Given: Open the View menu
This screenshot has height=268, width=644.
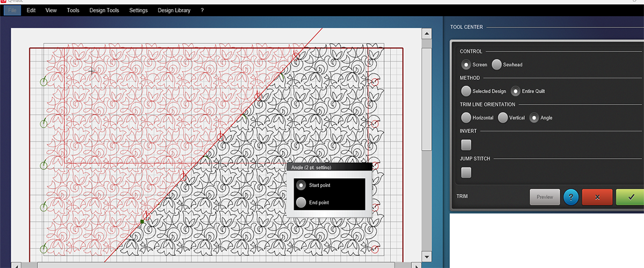Looking at the screenshot, I should [51, 10].
